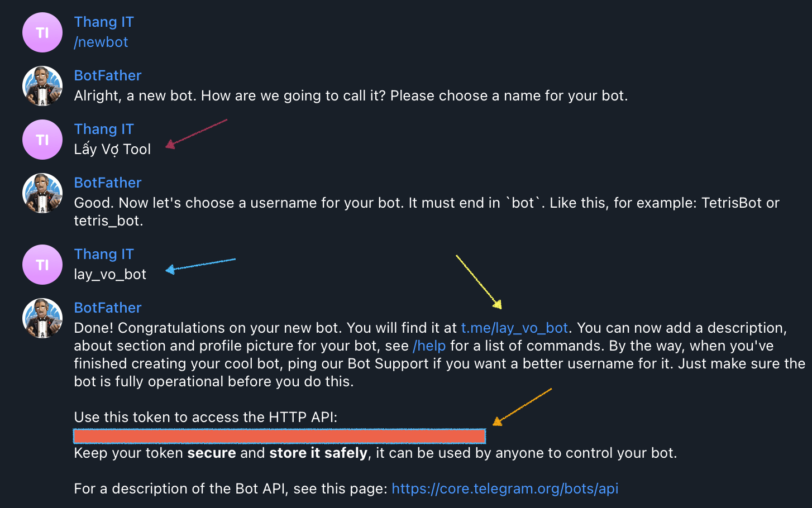Screen dimensions: 812x508
Task: Select the lay_vo_bot username message
Action: 109,274
